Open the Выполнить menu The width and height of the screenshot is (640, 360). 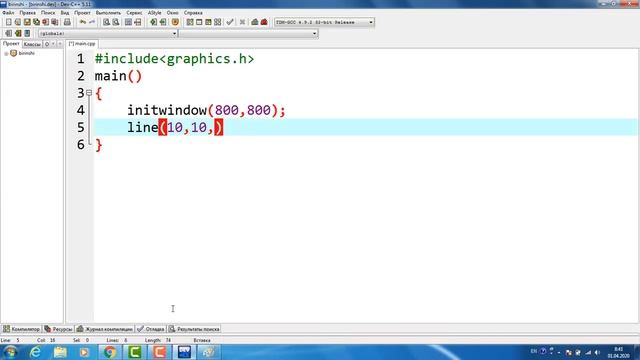108,13
